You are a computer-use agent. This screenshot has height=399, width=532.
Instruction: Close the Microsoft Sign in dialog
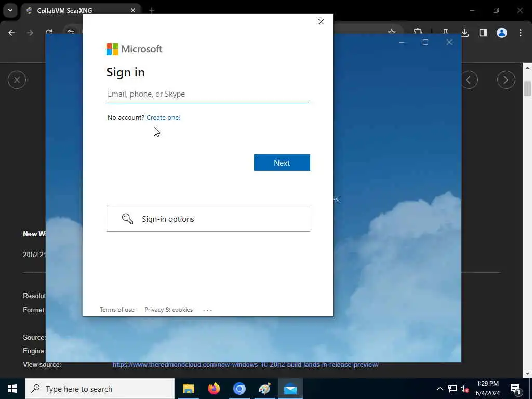click(321, 22)
